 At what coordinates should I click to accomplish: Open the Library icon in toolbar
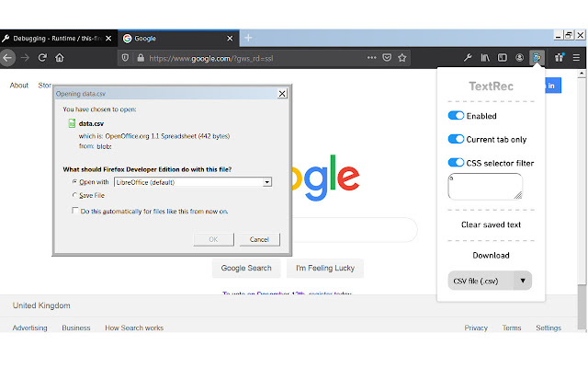[484, 57]
